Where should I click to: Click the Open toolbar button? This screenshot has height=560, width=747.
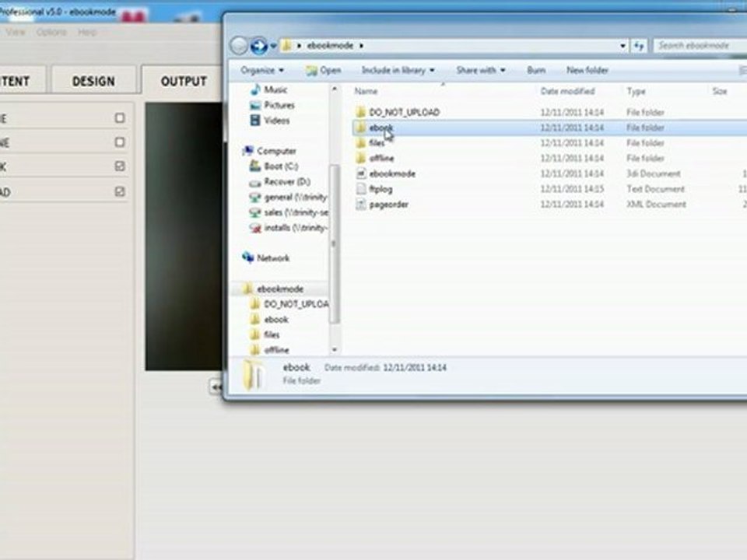click(x=324, y=71)
